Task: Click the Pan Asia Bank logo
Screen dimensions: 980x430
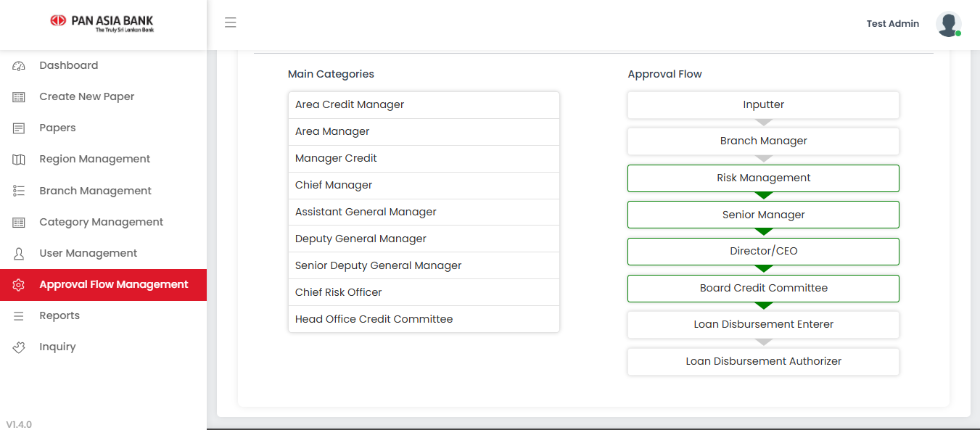Action: 102,23
